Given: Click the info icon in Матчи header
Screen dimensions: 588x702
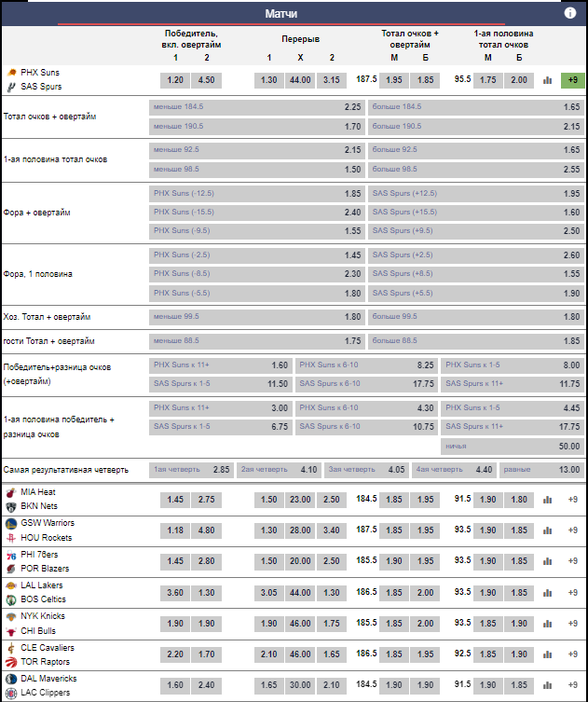Looking at the screenshot, I should 570,13.
